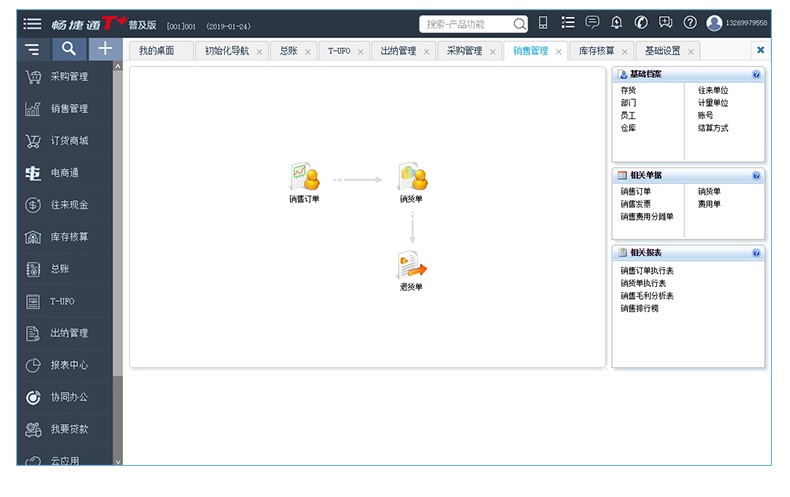The image size is (790, 497).
Task: Click the mobile phone icon in header
Action: coord(543,23)
